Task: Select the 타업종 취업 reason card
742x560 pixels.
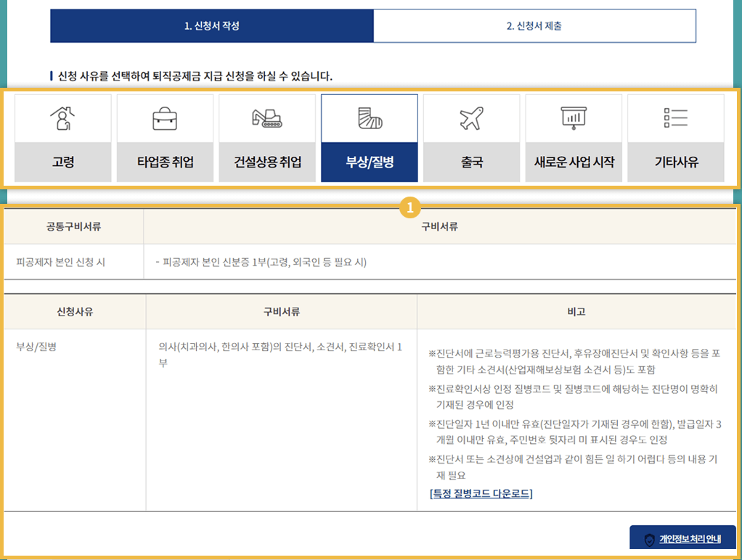Action: [165, 137]
